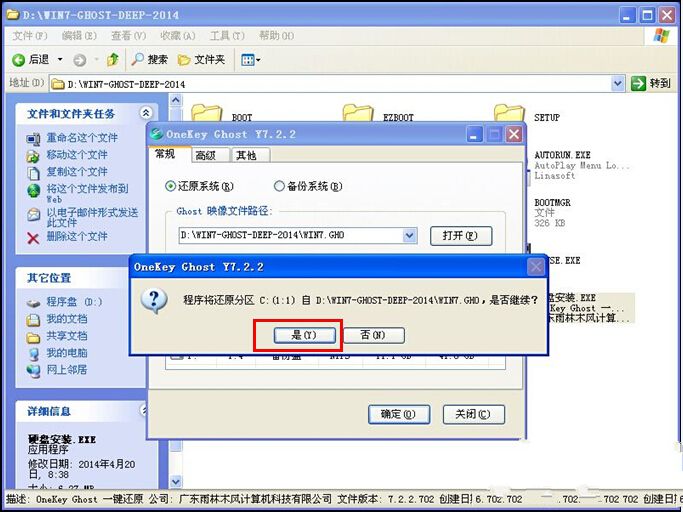Click 删除这个文件 red X task

tap(34, 237)
